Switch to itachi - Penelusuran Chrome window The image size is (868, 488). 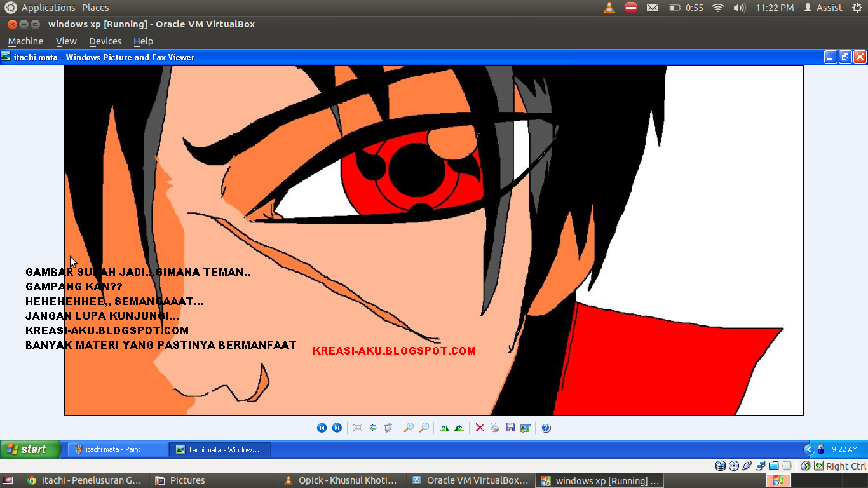pyautogui.click(x=86, y=480)
